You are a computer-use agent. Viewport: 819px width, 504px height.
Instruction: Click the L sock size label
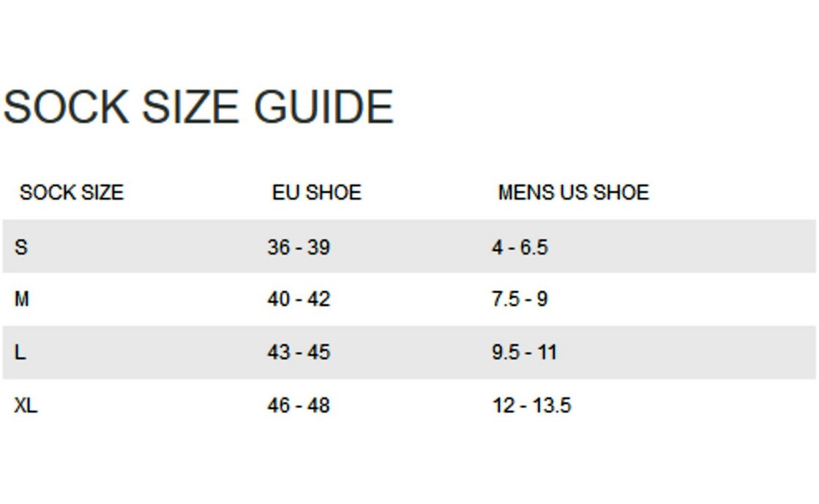click(x=20, y=352)
